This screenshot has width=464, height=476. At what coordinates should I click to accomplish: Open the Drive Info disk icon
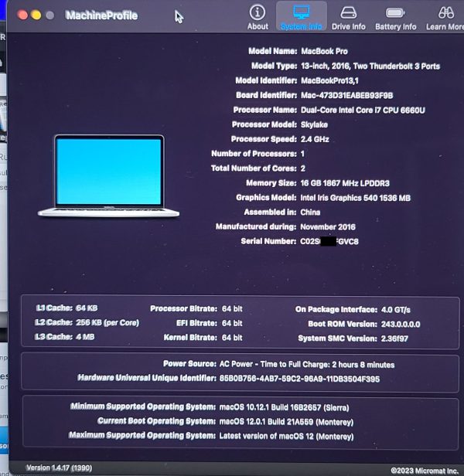(x=348, y=15)
